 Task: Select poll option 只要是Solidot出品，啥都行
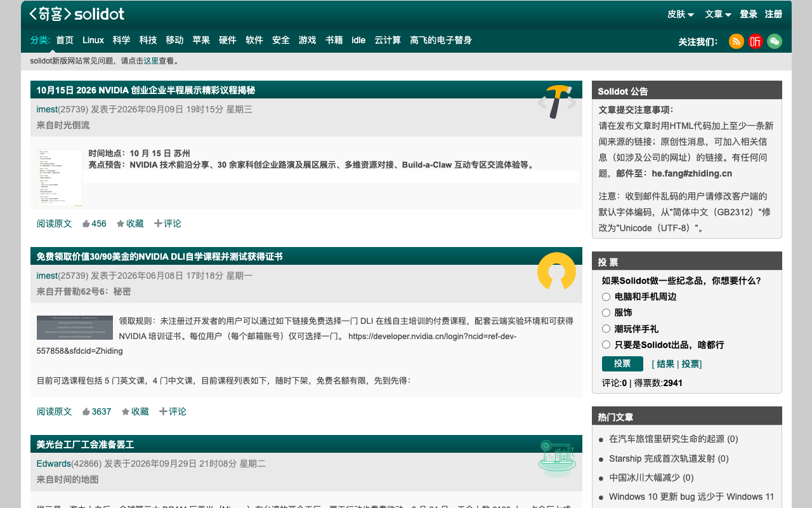606,345
